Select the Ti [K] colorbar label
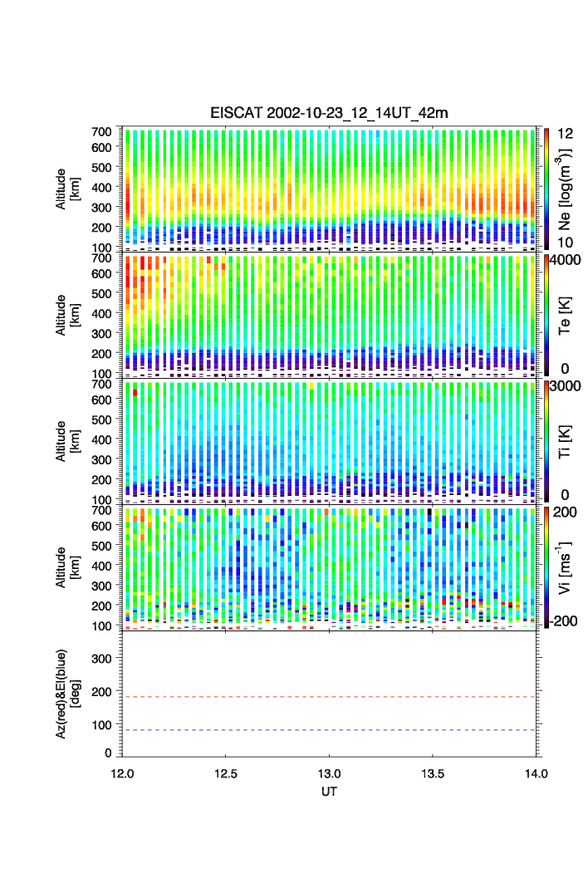 [x=566, y=442]
